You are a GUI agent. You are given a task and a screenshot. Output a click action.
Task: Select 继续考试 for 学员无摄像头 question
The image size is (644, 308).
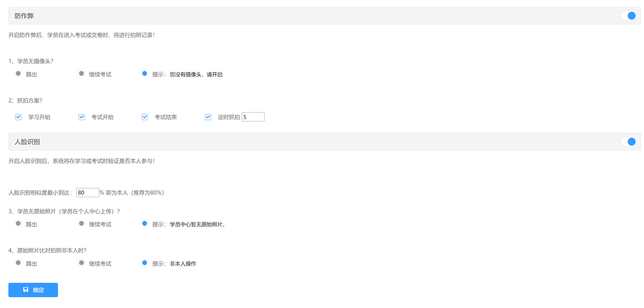point(81,74)
